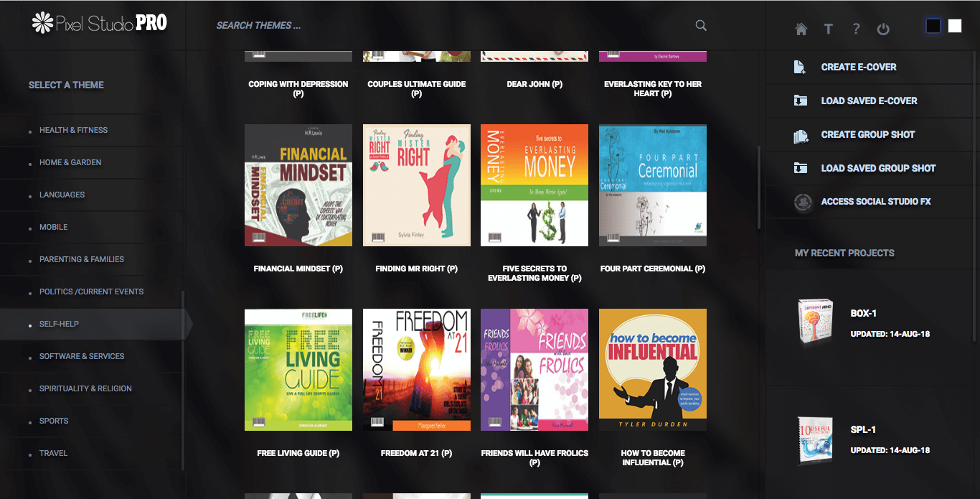Open Finding Mr Right cover thumbnail
The width and height of the screenshot is (980, 499).
click(x=417, y=185)
